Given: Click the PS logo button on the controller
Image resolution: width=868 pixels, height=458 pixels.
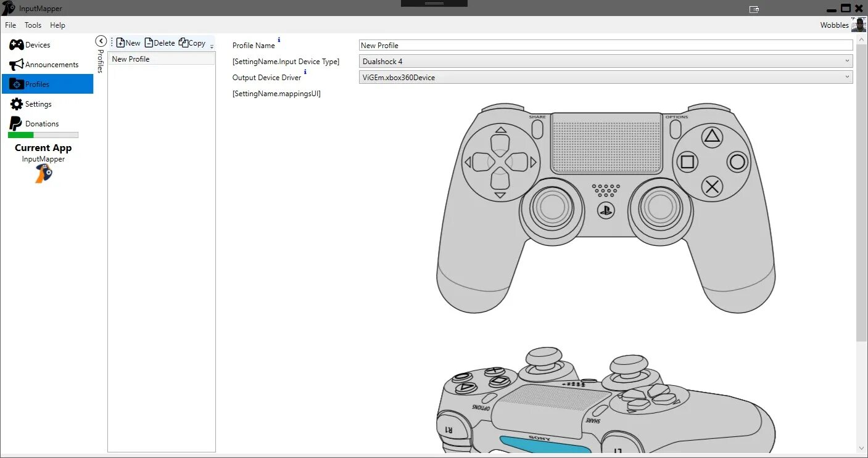Looking at the screenshot, I should [606, 210].
